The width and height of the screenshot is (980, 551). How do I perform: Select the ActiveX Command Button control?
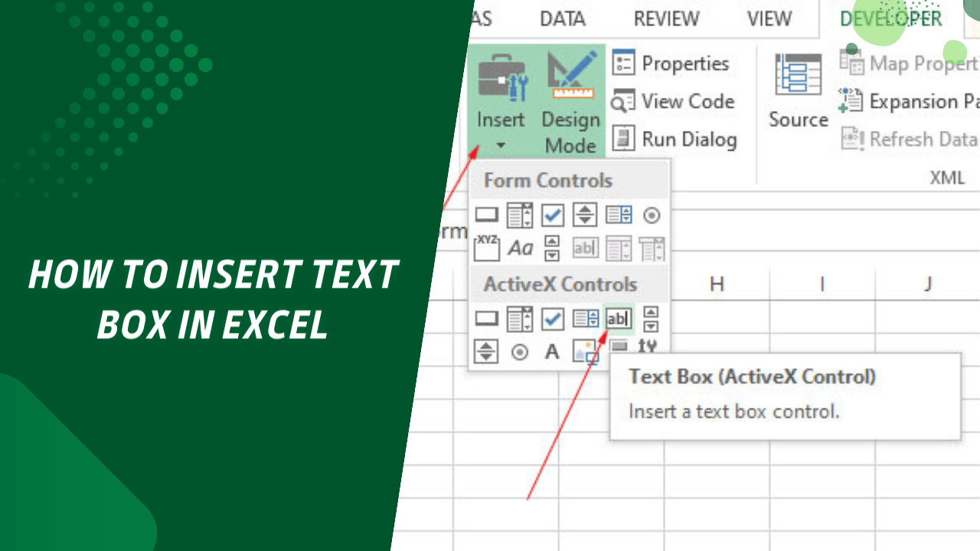point(485,319)
